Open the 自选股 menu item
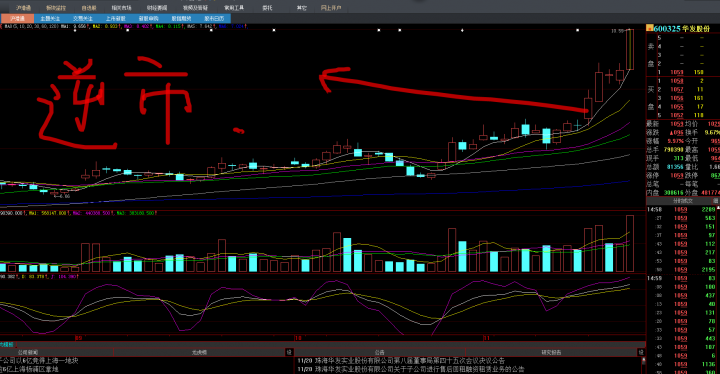This screenshot has width=720, height=374. tap(89, 8)
